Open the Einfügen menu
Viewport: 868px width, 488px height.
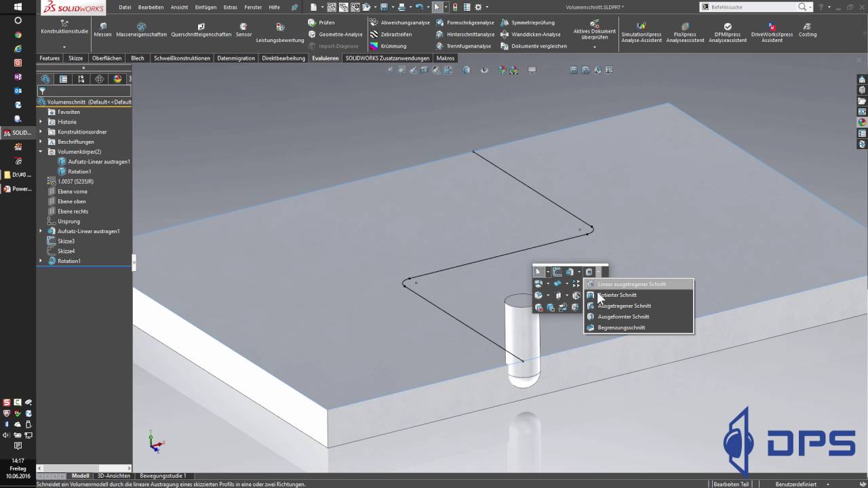205,7
